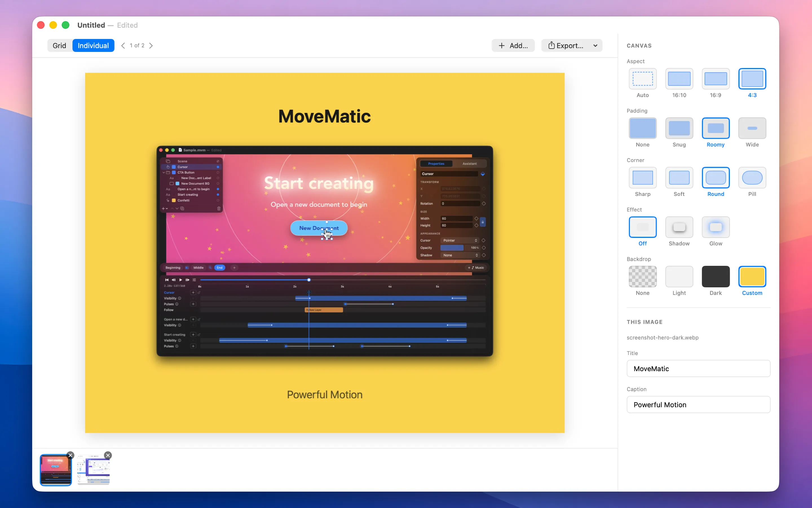
Task: Set padding to Roomy
Action: click(x=715, y=128)
